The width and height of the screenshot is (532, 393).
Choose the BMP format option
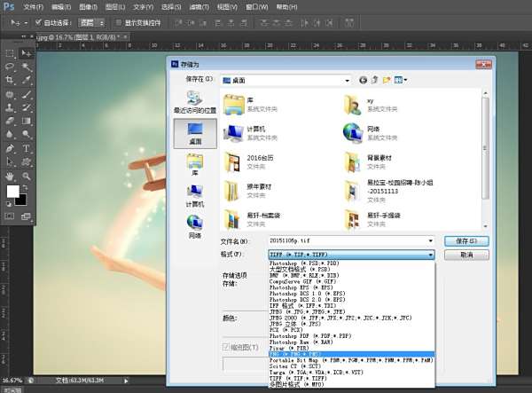point(351,275)
